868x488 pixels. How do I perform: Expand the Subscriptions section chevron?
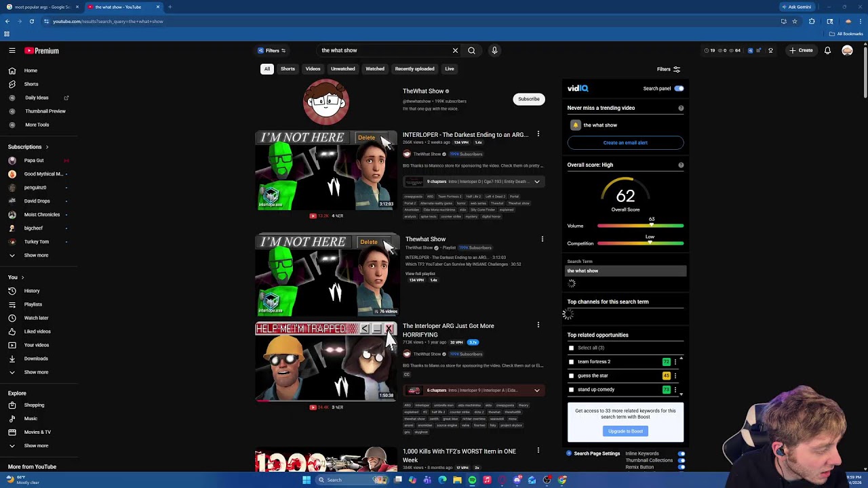[47, 147]
